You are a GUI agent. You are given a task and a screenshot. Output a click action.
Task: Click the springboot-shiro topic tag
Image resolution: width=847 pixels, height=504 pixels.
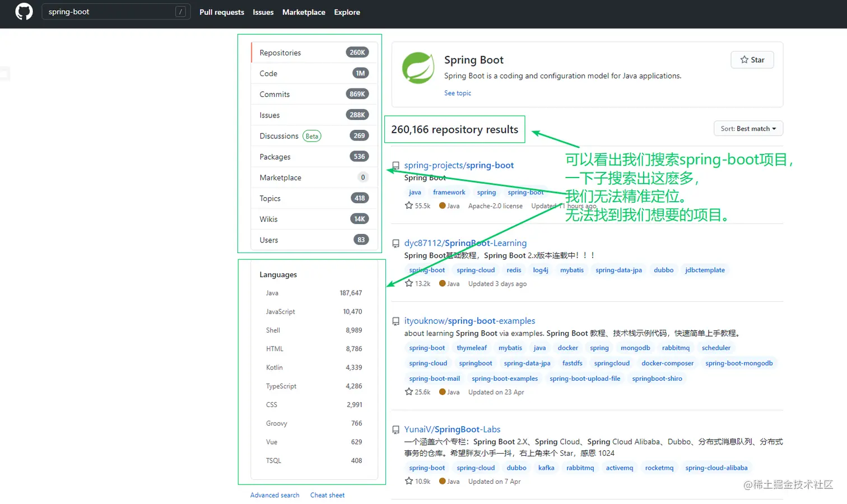tap(657, 379)
